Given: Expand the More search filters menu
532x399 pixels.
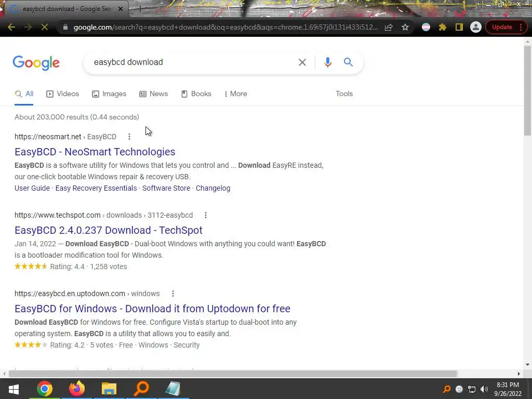Looking at the screenshot, I should (x=235, y=94).
